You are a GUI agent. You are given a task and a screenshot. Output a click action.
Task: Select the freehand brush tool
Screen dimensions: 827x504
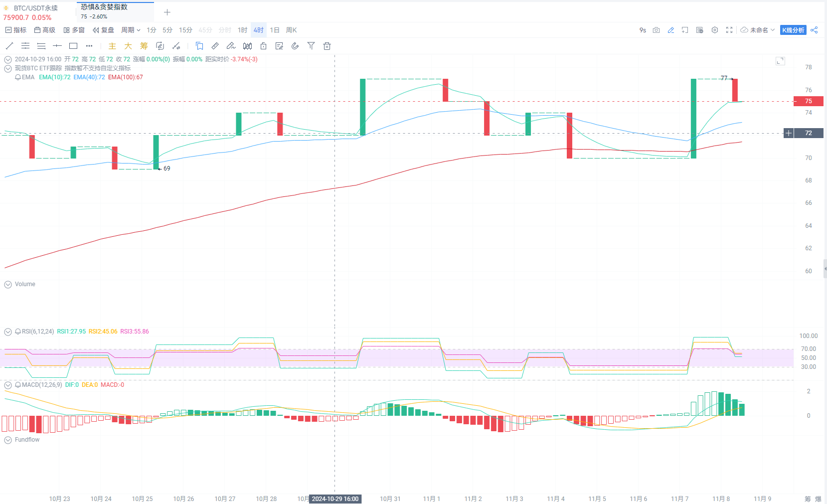(x=231, y=46)
